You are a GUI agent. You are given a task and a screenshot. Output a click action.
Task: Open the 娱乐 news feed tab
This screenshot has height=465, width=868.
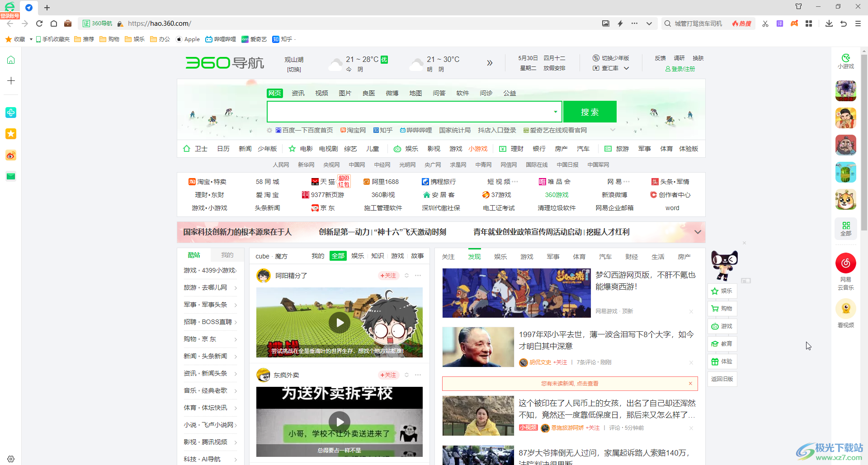(500, 257)
